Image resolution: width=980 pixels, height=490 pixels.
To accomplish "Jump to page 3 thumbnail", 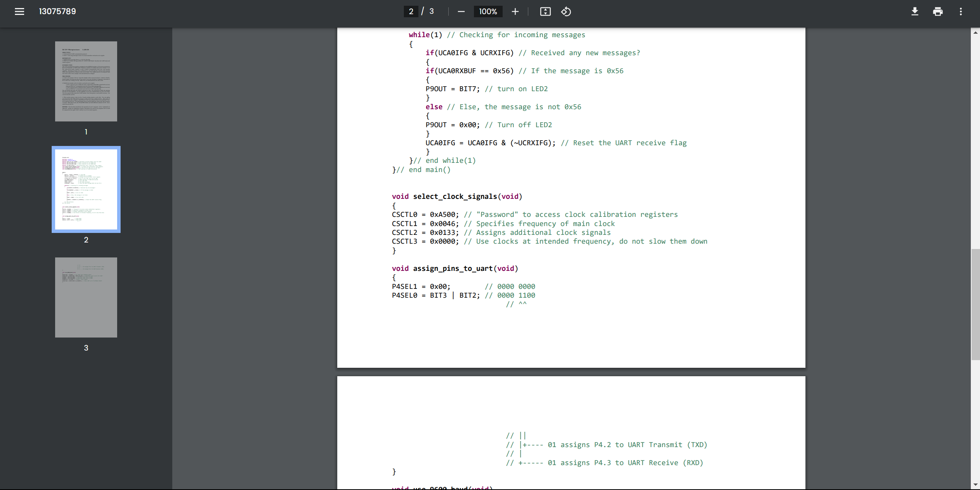I will tap(86, 297).
